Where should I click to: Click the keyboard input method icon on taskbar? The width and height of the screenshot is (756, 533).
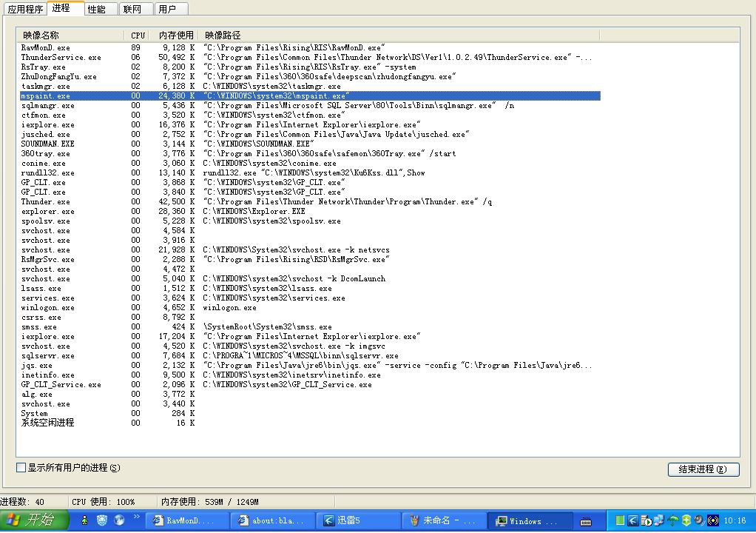pos(586,521)
